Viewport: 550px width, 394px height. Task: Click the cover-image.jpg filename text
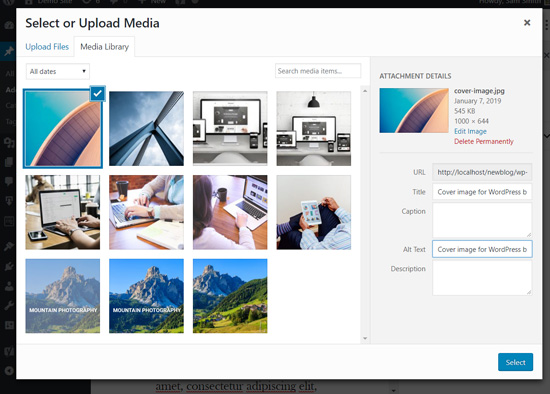[479, 91]
